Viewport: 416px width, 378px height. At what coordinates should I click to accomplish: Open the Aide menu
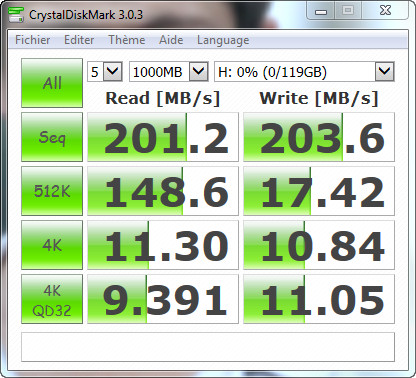click(171, 40)
